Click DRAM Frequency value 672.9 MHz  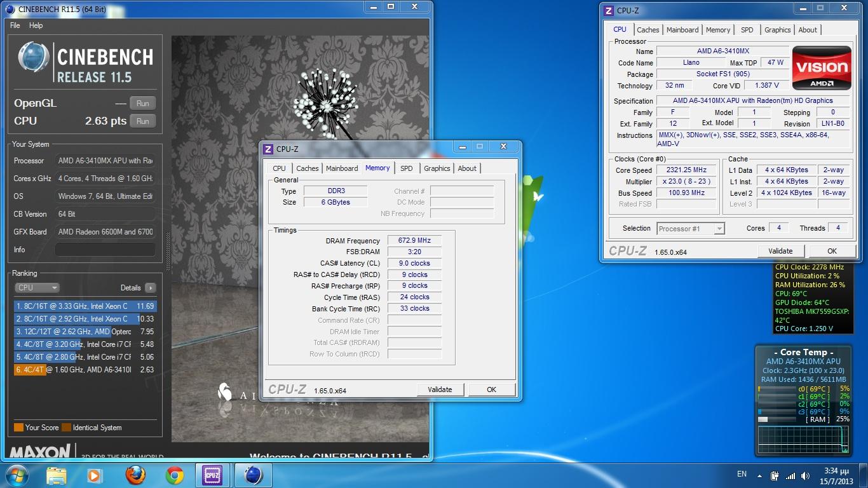pyautogui.click(x=414, y=241)
